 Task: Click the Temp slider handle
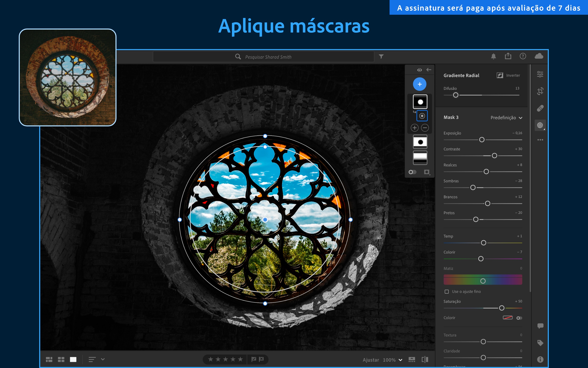coord(483,243)
